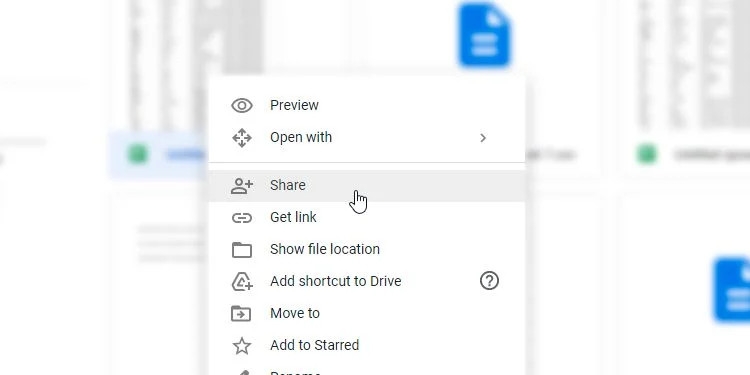Click the green Sheets icon of highlighted file
This screenshot has width=750, height=375.
click(137, 154)
